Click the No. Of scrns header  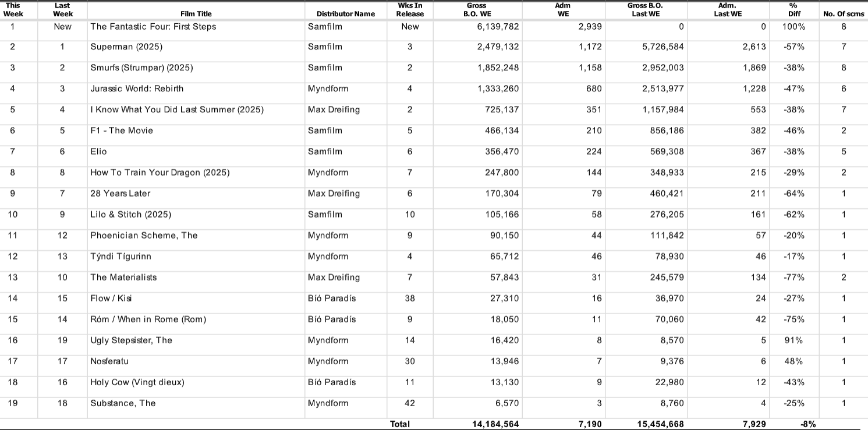click(x=843, y=13)
